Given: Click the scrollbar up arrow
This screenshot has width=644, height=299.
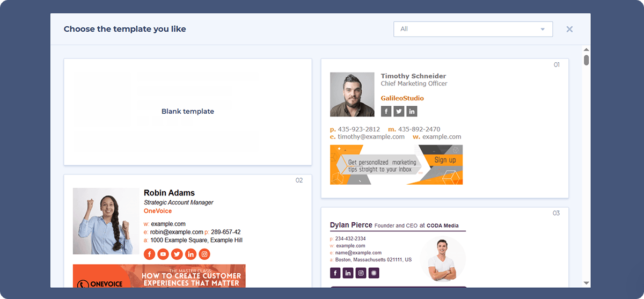Looking at the screenshot, I should 586,50.
